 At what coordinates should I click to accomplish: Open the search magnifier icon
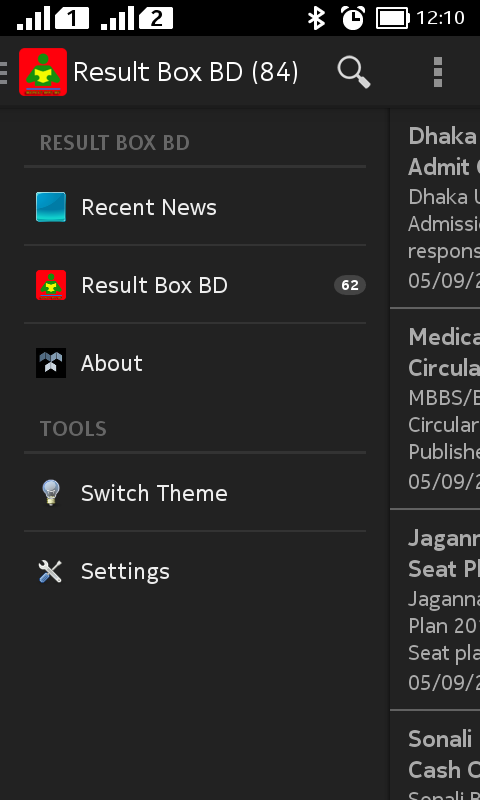(x=353, y=72)
